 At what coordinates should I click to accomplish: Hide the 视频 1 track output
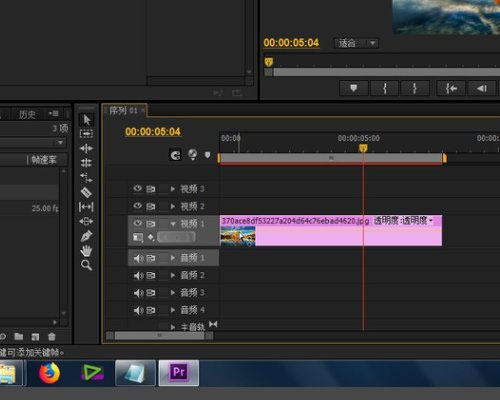click(138, 223)
